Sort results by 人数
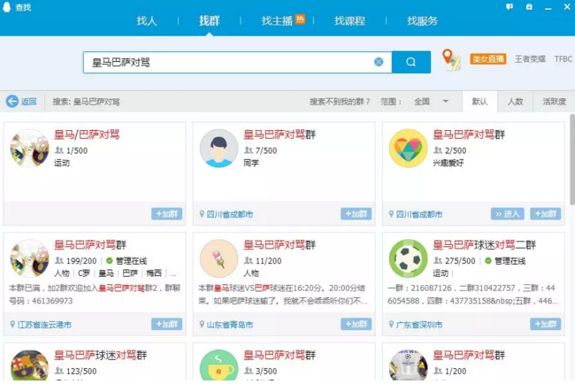Viewport: 575px width, 392px height. pyautogui.click(x=515, y=102)
